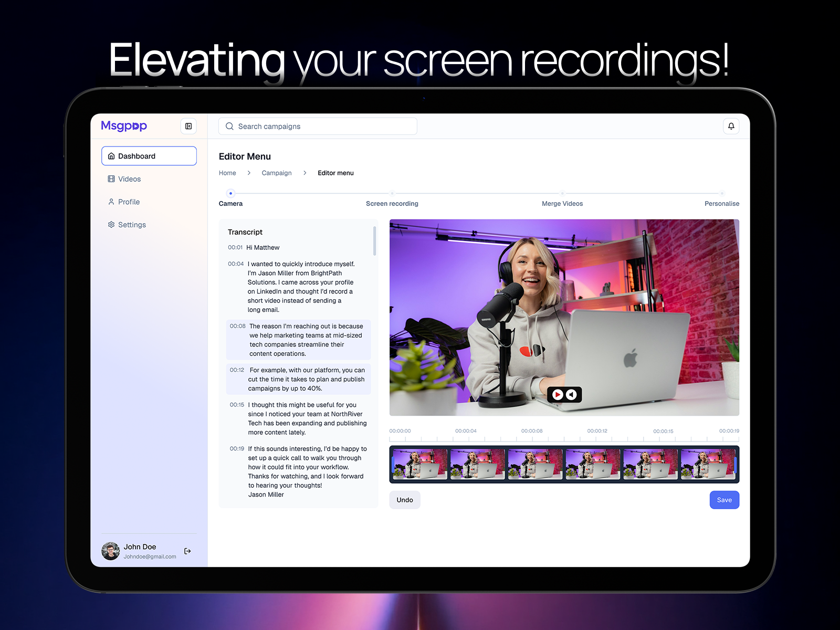Jump to 00:00:19 on timeline ruler

[729, 431]
